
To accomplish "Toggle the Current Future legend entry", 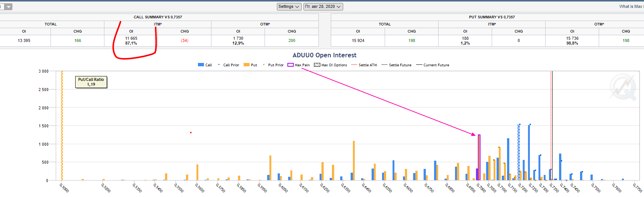I will (433, 65).
